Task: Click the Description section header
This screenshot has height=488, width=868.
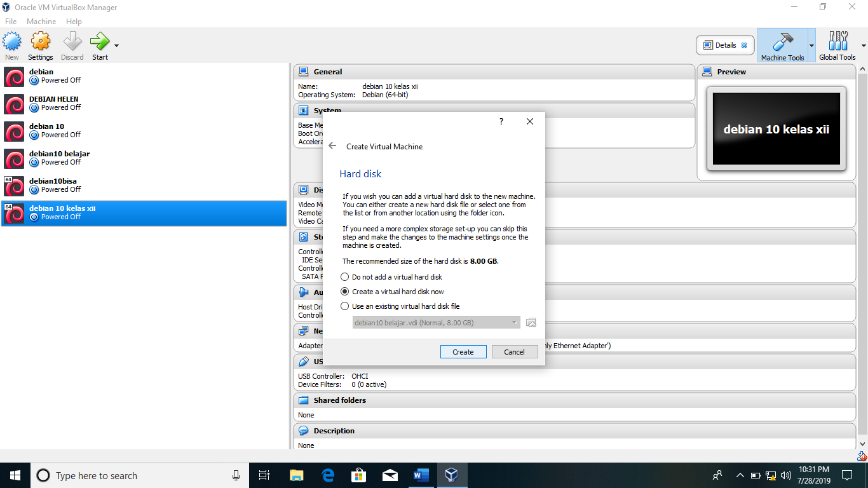Action: tap(574, 431)
